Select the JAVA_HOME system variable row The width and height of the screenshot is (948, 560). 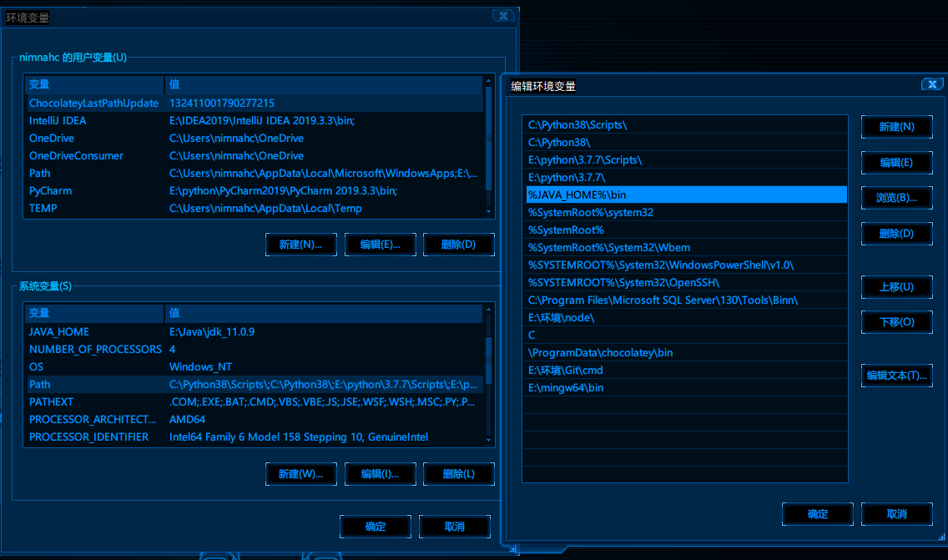[254, 332]
